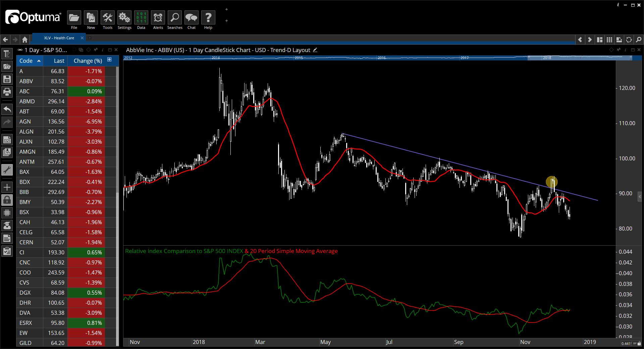
Task: Open the Alerts clock icon
Action: [158, 17]
